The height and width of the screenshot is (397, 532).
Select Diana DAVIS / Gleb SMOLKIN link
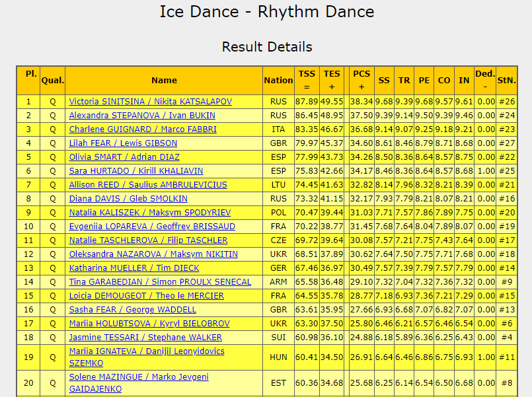(128, 199)
